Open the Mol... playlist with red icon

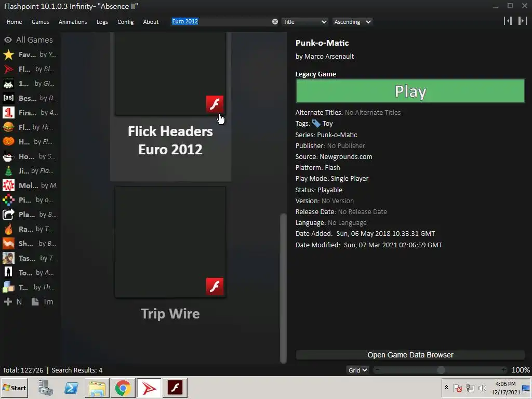point(30,185)
